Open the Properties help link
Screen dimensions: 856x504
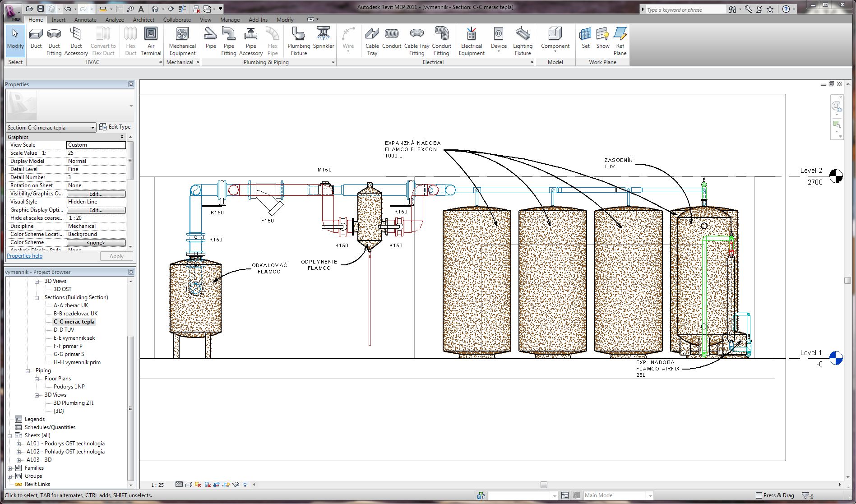(x=25, y=256)
